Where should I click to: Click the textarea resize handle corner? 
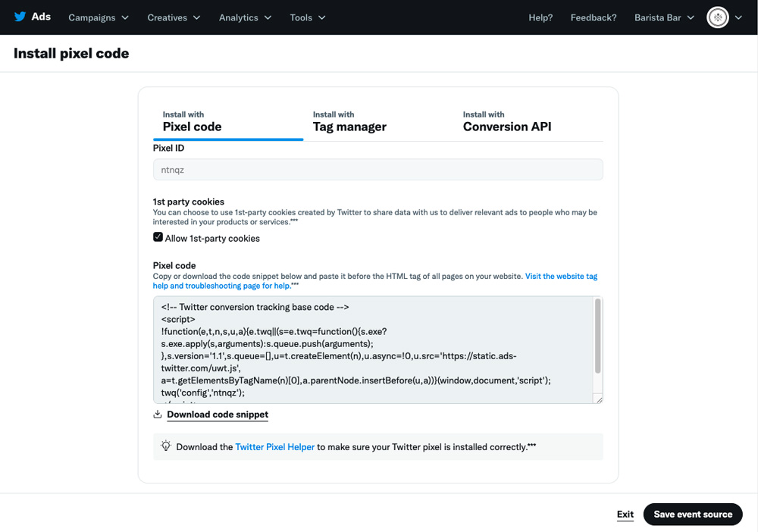click(599, 399)
